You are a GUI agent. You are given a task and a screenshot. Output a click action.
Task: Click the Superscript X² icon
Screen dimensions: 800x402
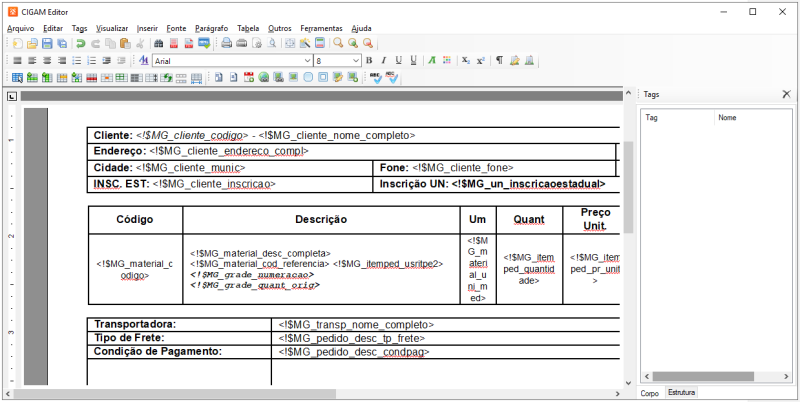pyautogui.click(x=481, y=60)
